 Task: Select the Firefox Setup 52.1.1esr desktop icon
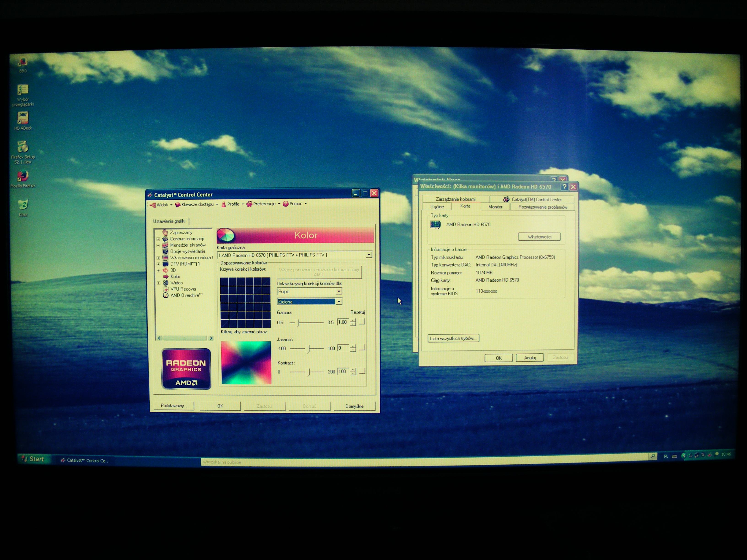pyautogui.click(x=23, y=152)
